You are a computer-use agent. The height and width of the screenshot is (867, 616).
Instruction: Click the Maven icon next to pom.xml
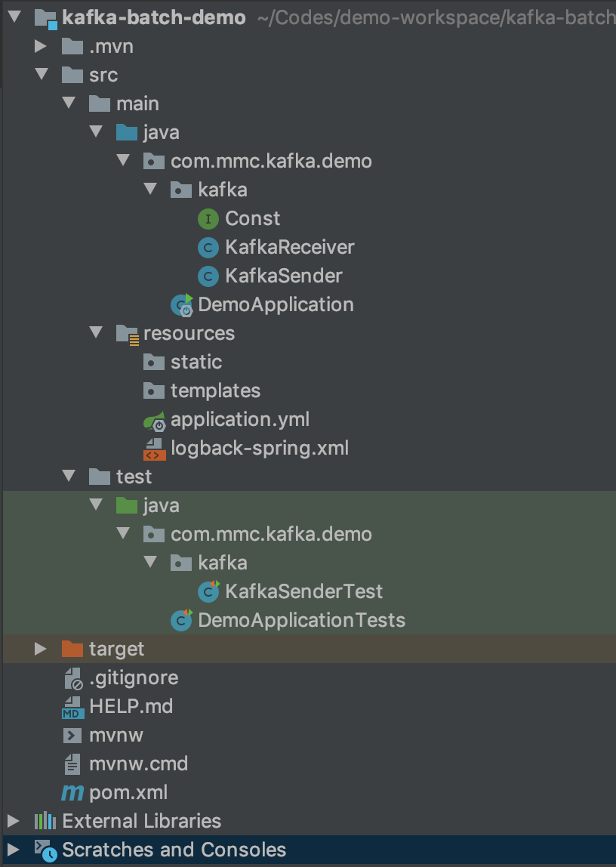click(x=72, y=792)
